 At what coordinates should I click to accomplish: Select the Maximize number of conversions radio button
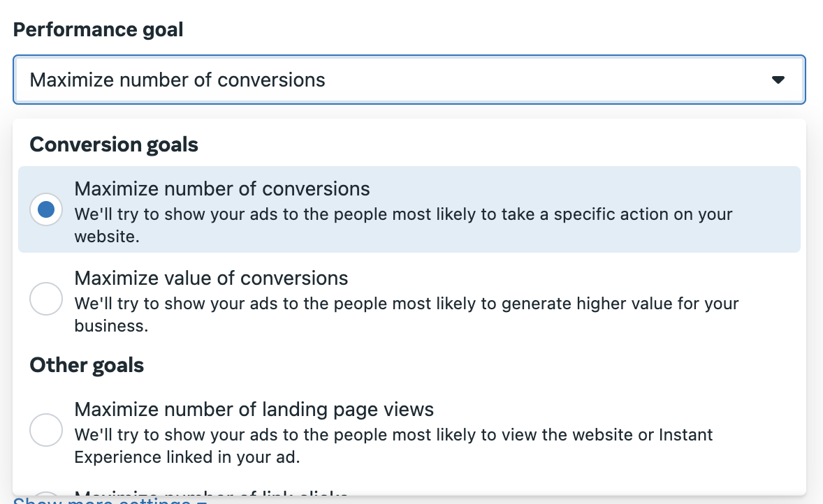(x=46, y=209)
